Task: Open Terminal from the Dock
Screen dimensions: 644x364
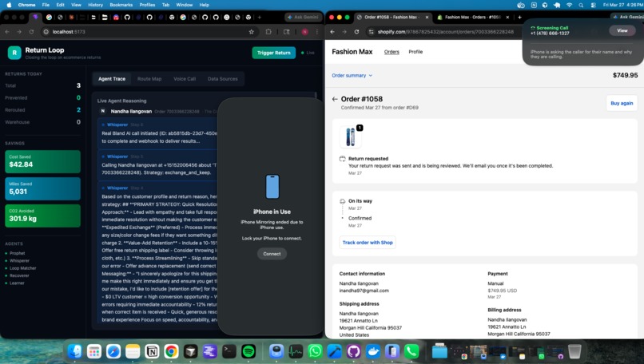Action: (229, 351)
